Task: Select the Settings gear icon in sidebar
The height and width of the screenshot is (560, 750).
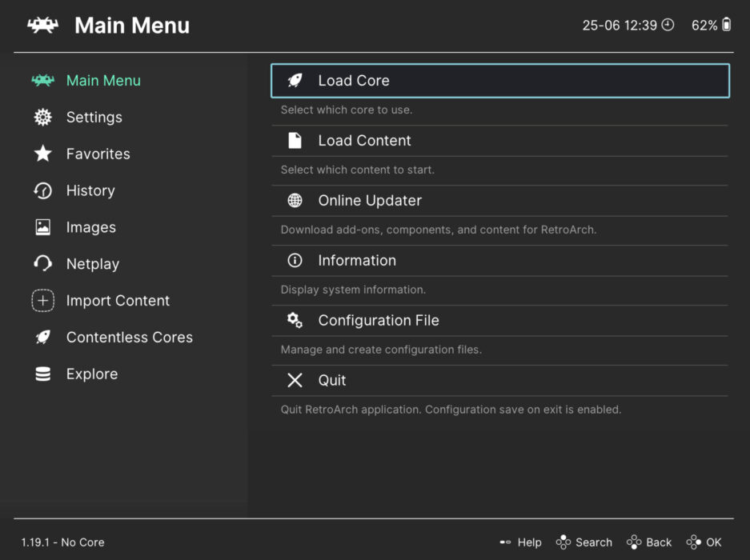Action: click(x=43, y=117)
